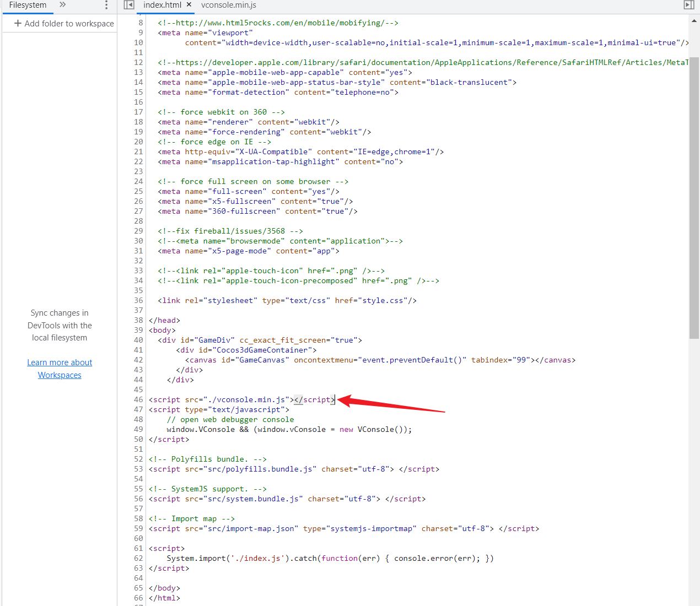Viewport: 700px width, 606px height.
Task: Click the "./vconsole.min.js" src string on line 46
Action: click(246, 399)
